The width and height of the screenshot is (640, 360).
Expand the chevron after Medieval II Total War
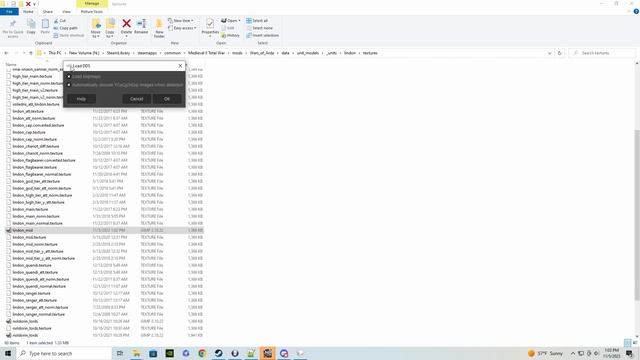pos(229,53)
